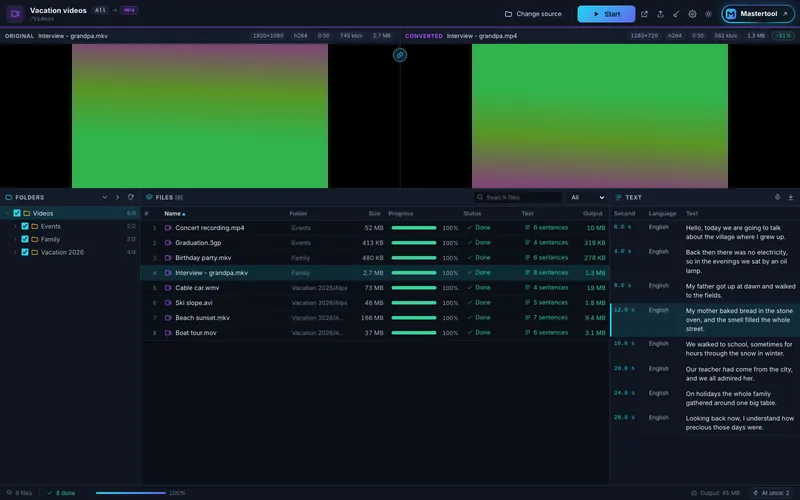Sort files by the Size column header

374,214
